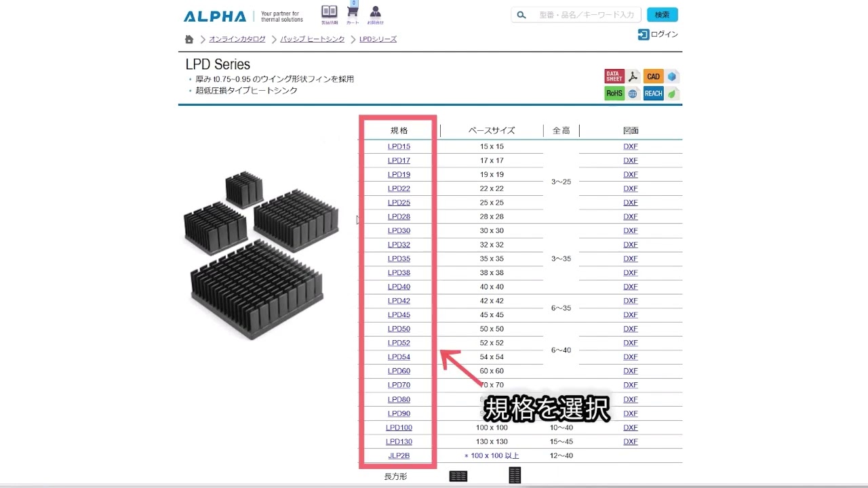Open the LPD28 model link
Image resolution: width=868 pixels, height=488 pixels.
point(399,217)
